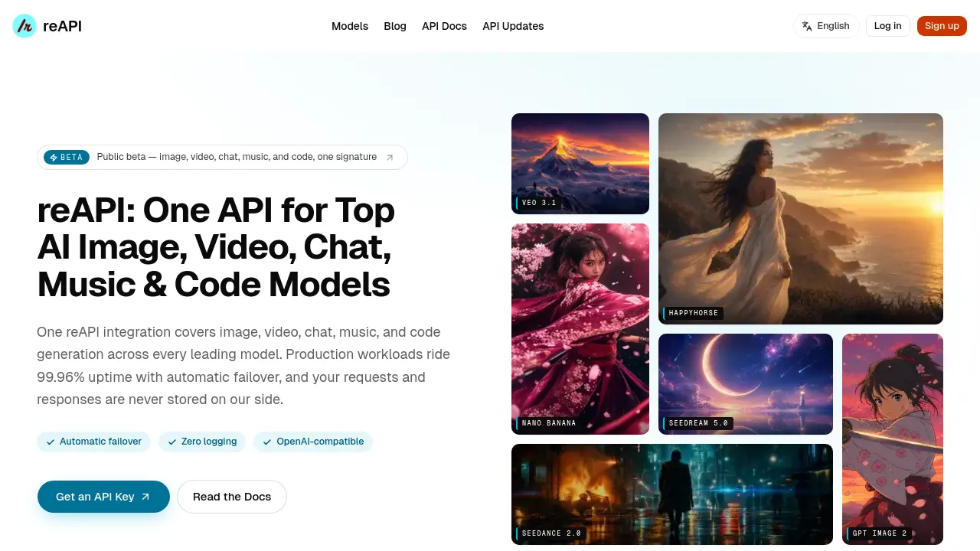980x551 pixels.
Task: Click the VEO 3.1 label
Action: (538, 203)
